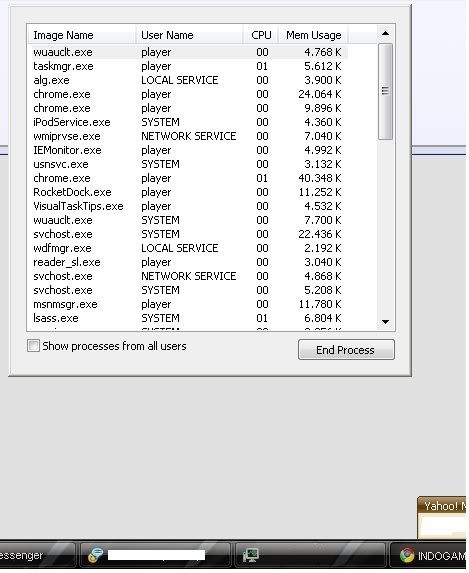Select svchost.exe using 5.208 K

pyautogui.click(x=188, y=290)
